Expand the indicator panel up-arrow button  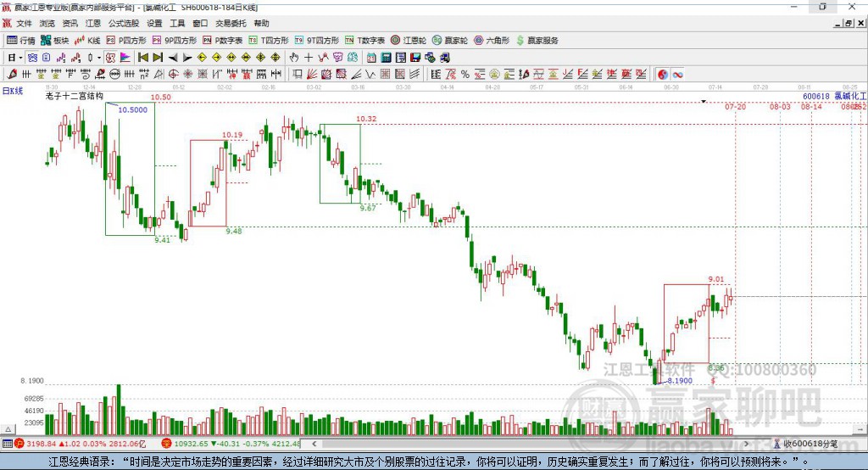tap(8, 429)
